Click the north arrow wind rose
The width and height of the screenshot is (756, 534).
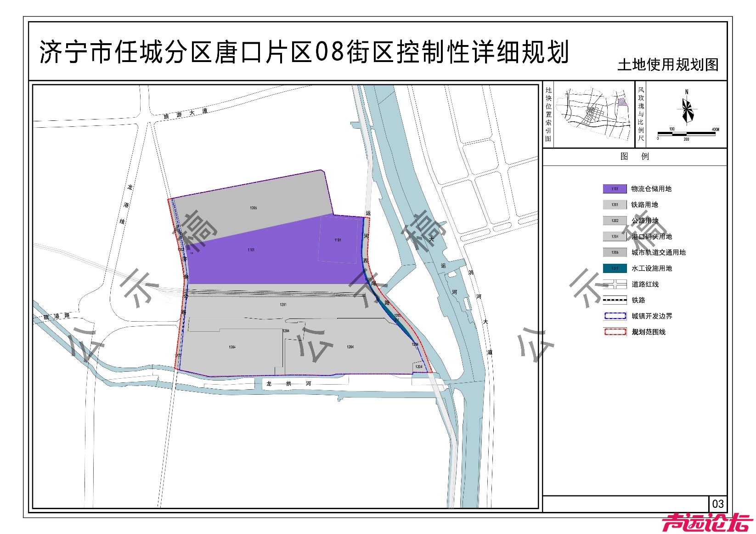coord(687,111)
